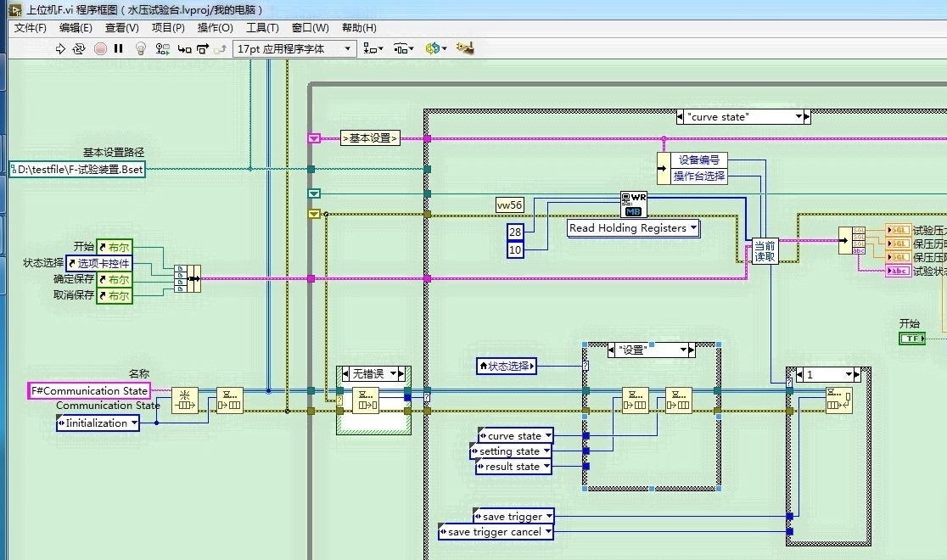
Task: Select the 开始 TF boolean terminal
Action: [912, 339]
